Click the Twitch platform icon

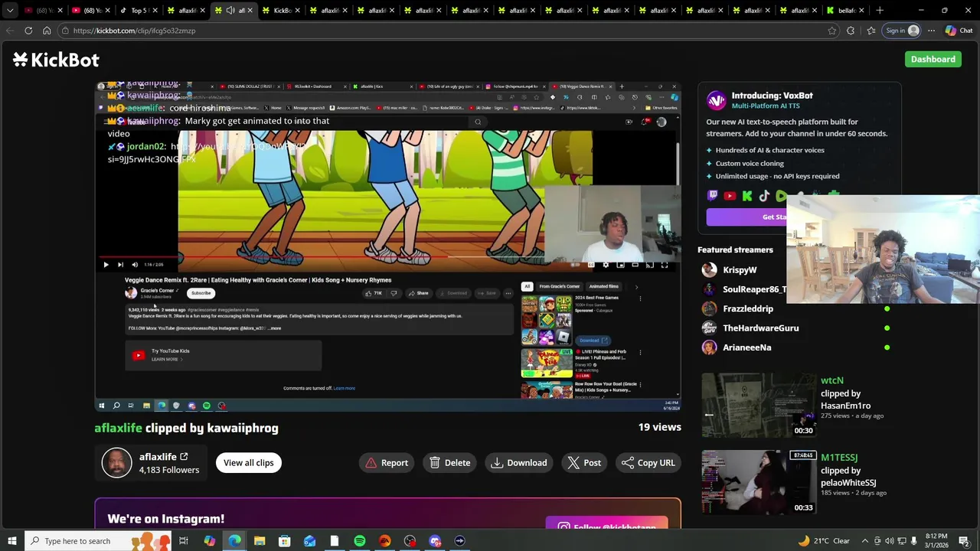pos(713,196)
